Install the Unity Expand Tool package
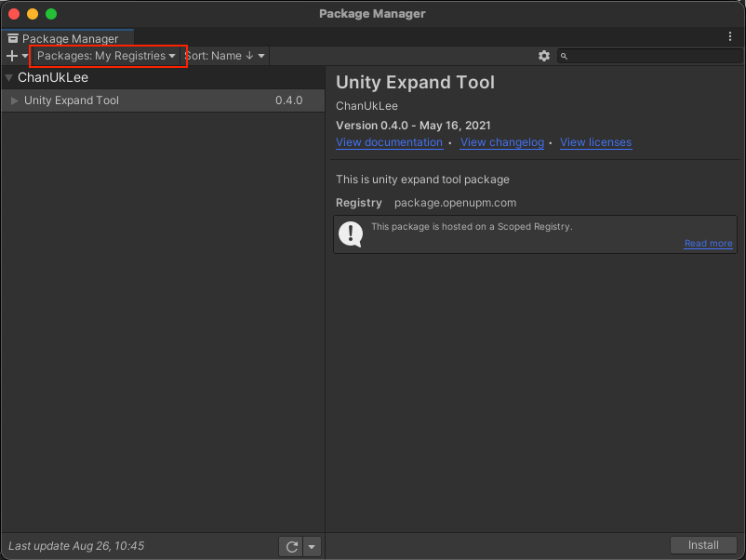 click(703, 545)
